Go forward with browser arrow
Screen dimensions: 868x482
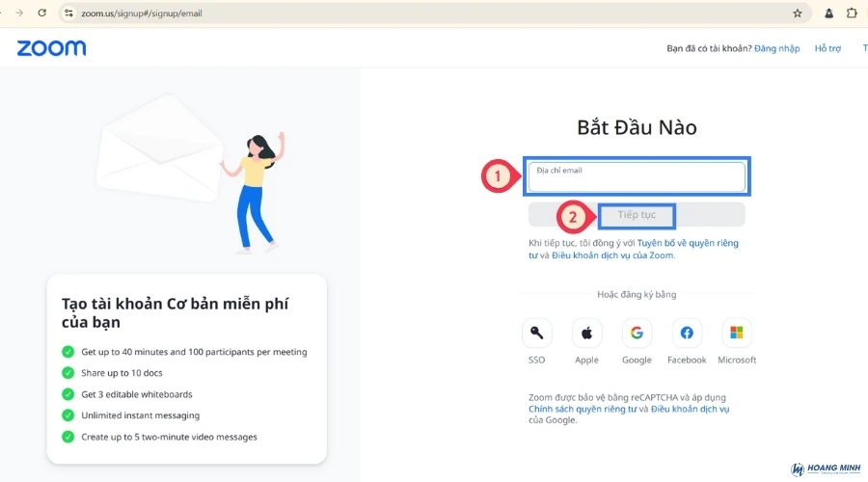18,13
